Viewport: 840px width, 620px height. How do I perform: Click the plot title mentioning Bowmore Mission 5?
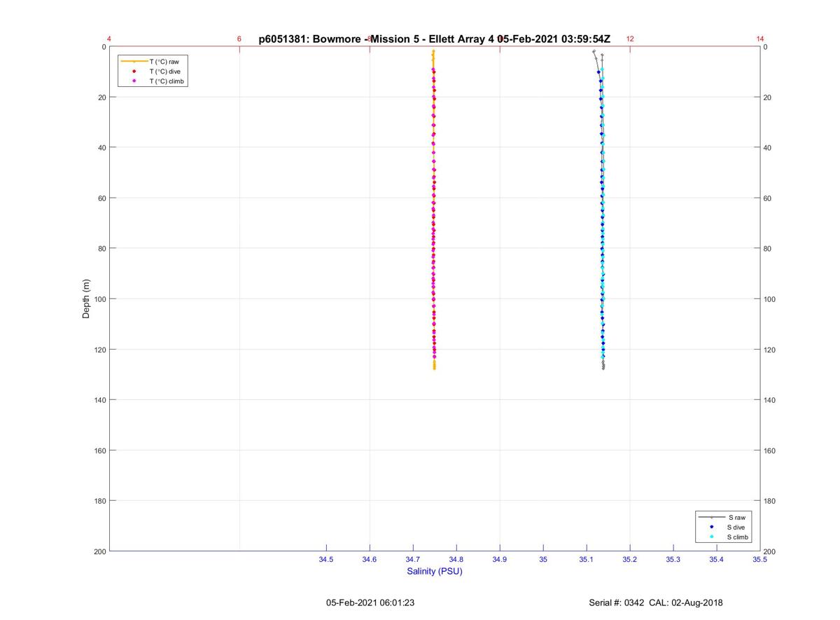click(435, 39)
